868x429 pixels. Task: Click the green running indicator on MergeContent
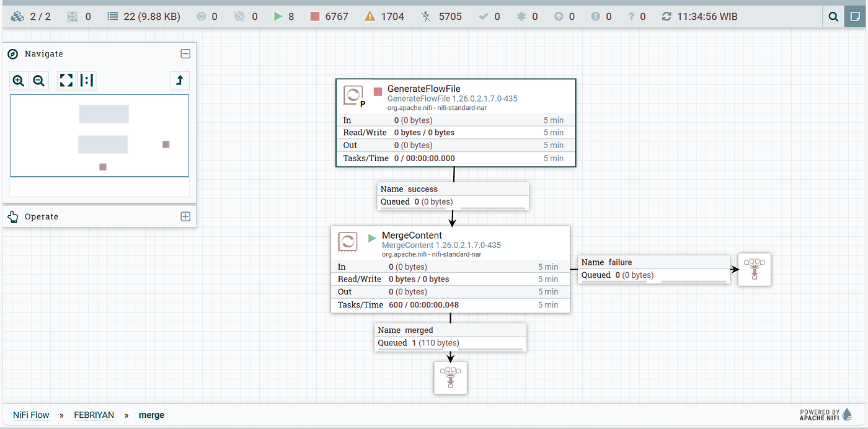(x=372, y=238)
